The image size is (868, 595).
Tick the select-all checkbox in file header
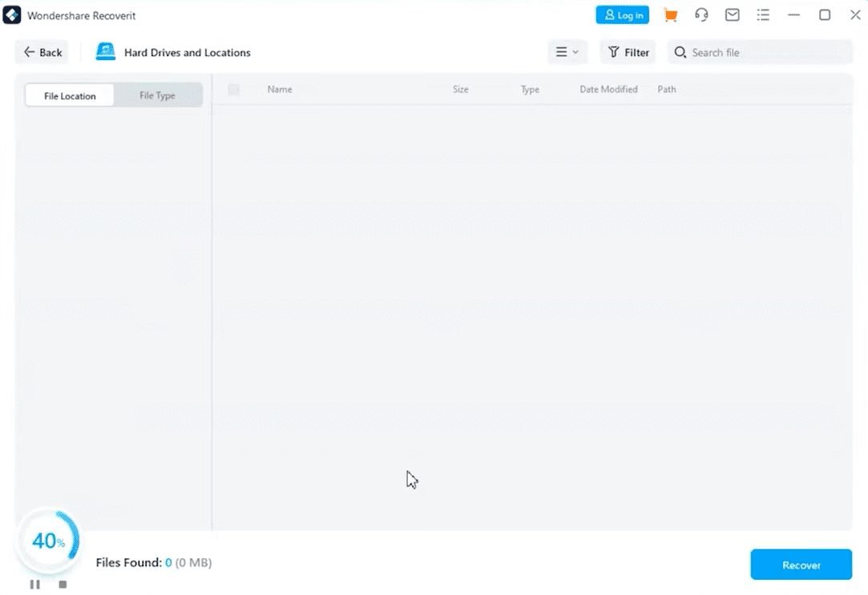click(x=234, y=90)
